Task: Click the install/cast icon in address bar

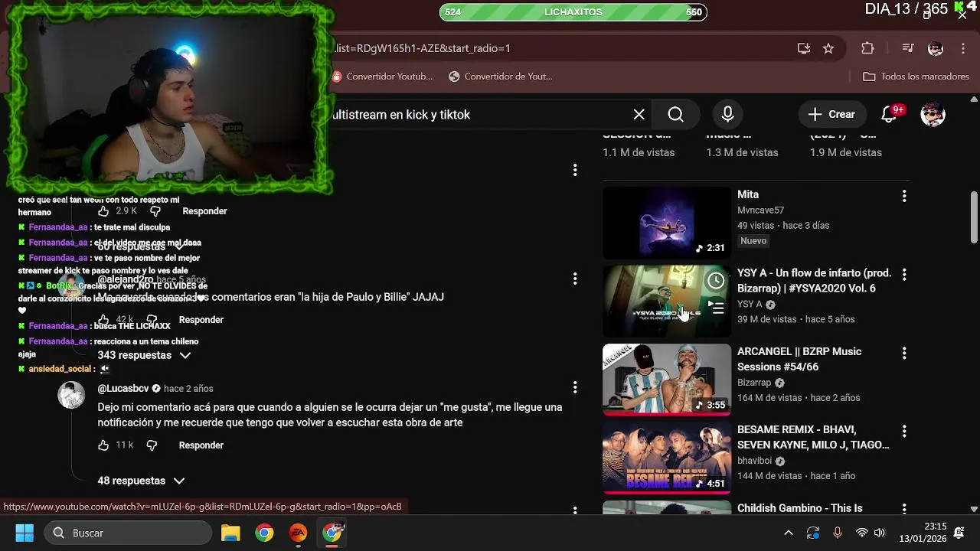Action: pyautogui.click(x=804, y=48)
